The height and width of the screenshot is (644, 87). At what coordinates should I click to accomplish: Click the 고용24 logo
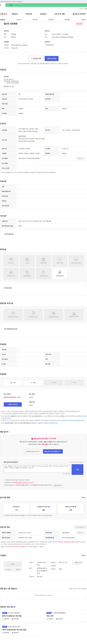pyautogui.click(x=3, y=14)
